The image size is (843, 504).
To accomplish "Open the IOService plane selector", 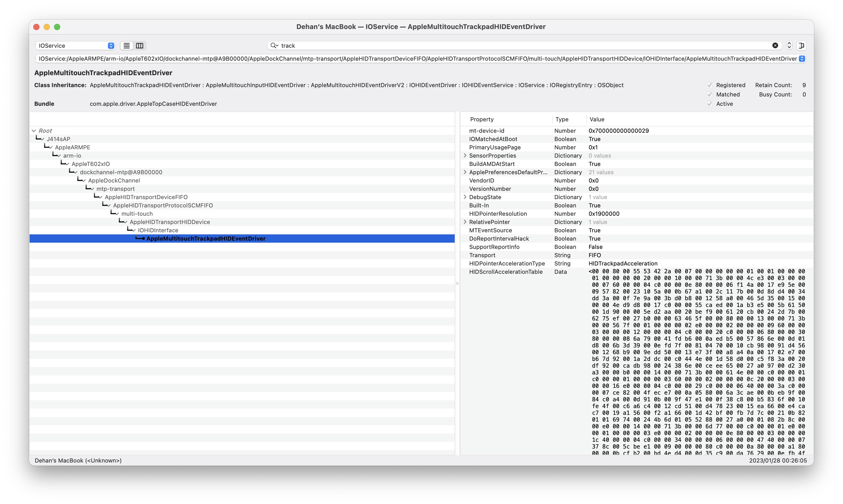I will click(75, 46).
